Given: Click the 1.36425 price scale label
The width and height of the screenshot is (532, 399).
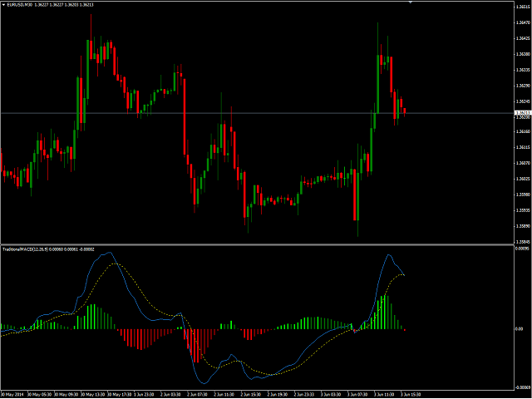Looking at the screenshot, I should tap(523, 38).
